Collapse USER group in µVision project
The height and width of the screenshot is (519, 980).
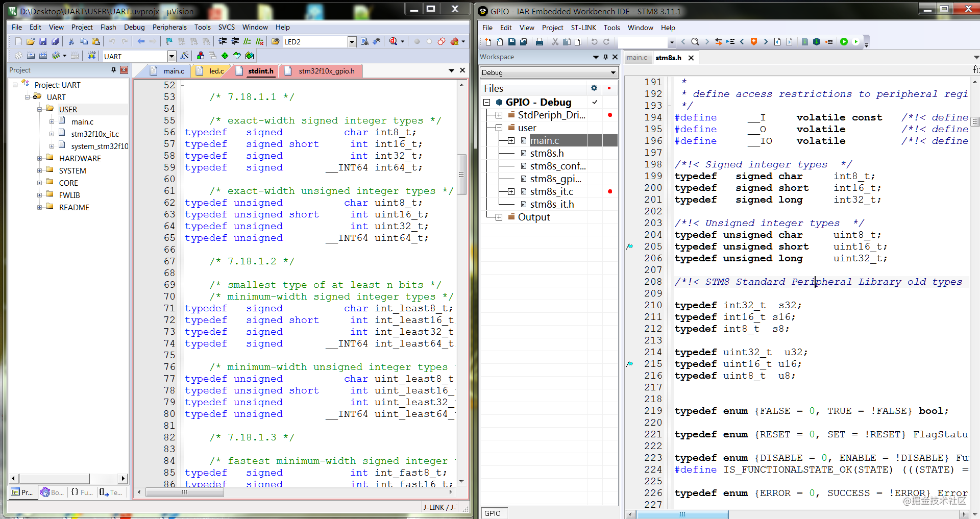[39, 110]
